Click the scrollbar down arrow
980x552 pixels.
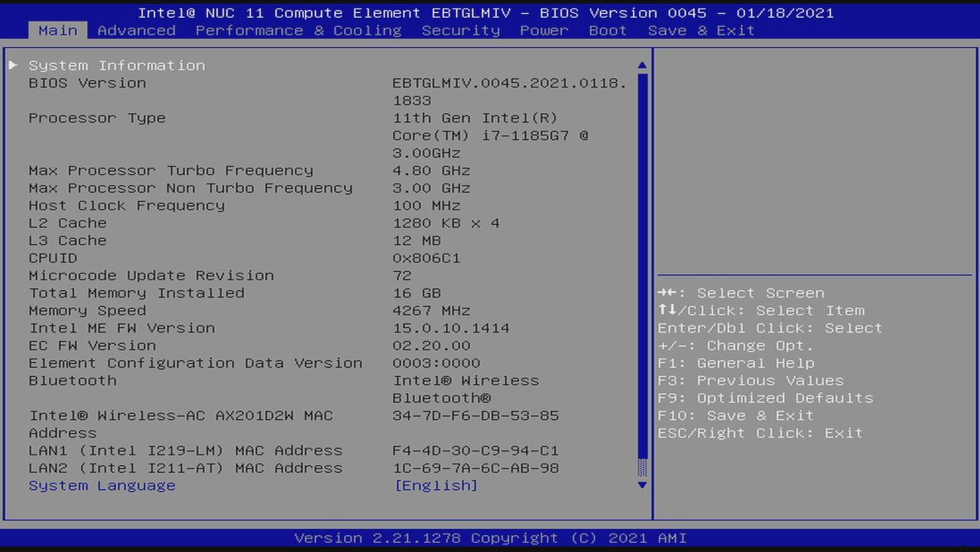642,485
